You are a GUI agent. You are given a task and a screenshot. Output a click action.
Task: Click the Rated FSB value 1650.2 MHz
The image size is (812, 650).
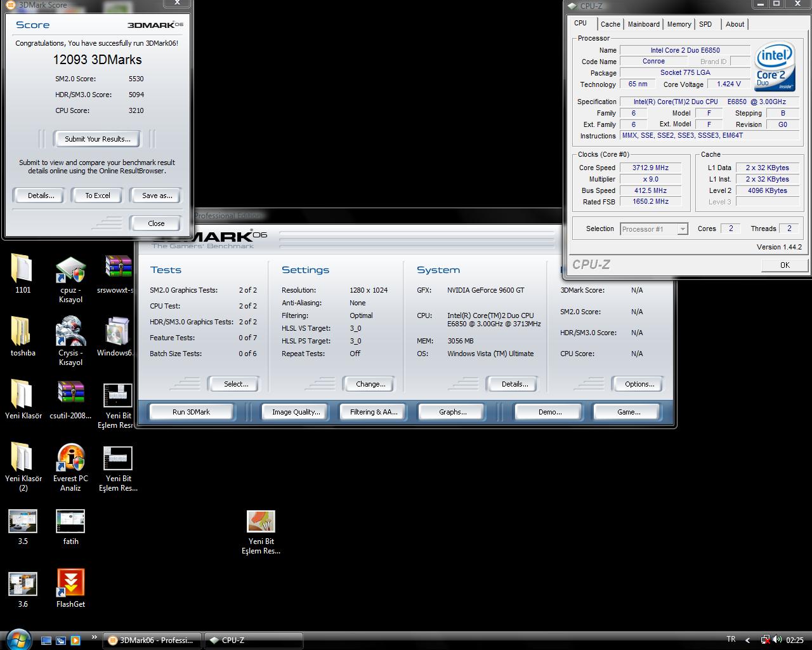click(x=650, y=201)
